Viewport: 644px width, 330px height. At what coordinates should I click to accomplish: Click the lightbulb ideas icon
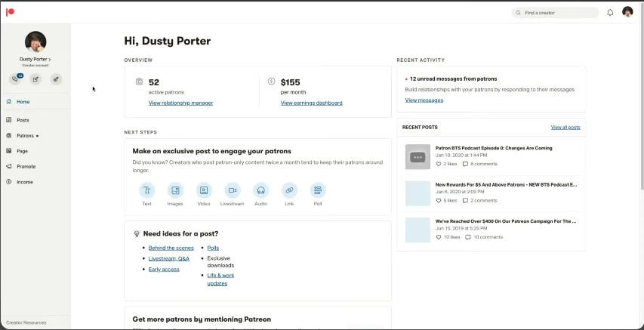pyautogui.click(x=137, y=233)
